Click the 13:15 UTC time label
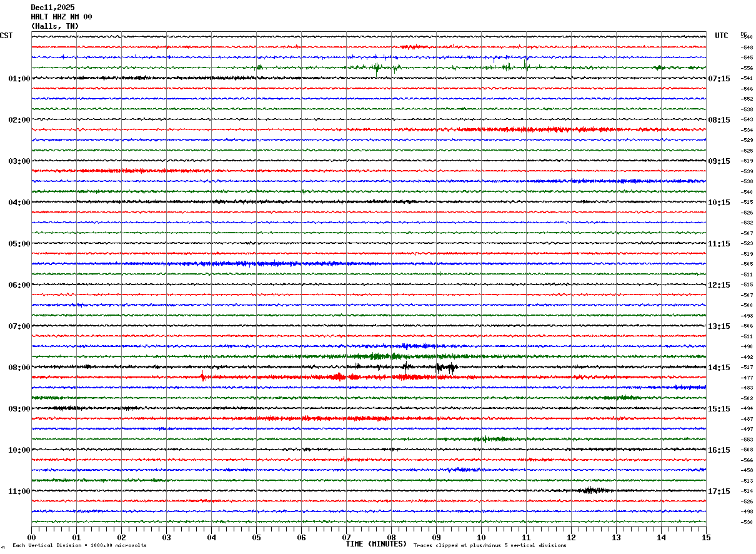This screenshot has width=756, height=554. point(719,326)
